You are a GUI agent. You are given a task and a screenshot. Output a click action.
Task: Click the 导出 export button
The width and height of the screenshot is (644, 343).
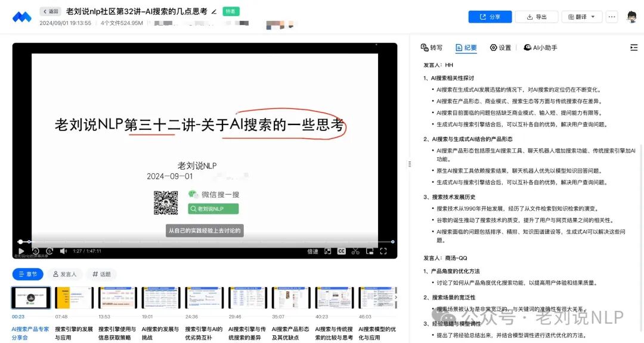(537, 17)
